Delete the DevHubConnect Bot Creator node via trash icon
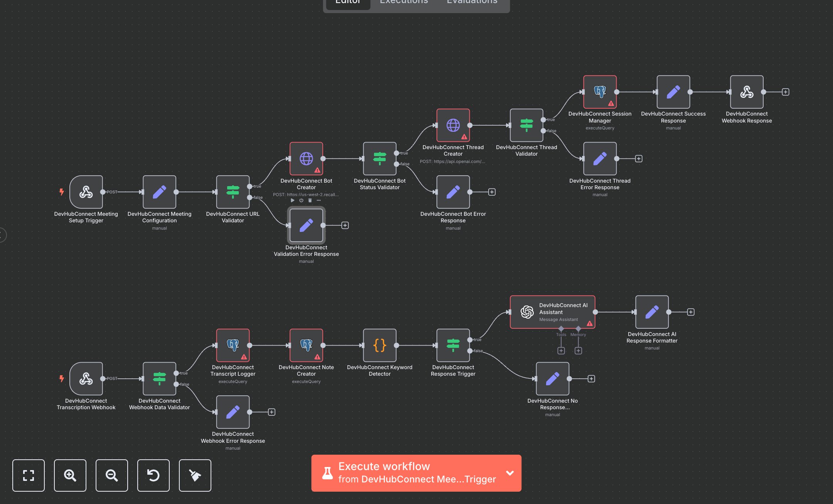The height and width of the screenshot is (504, 833). tap(310, 201)
